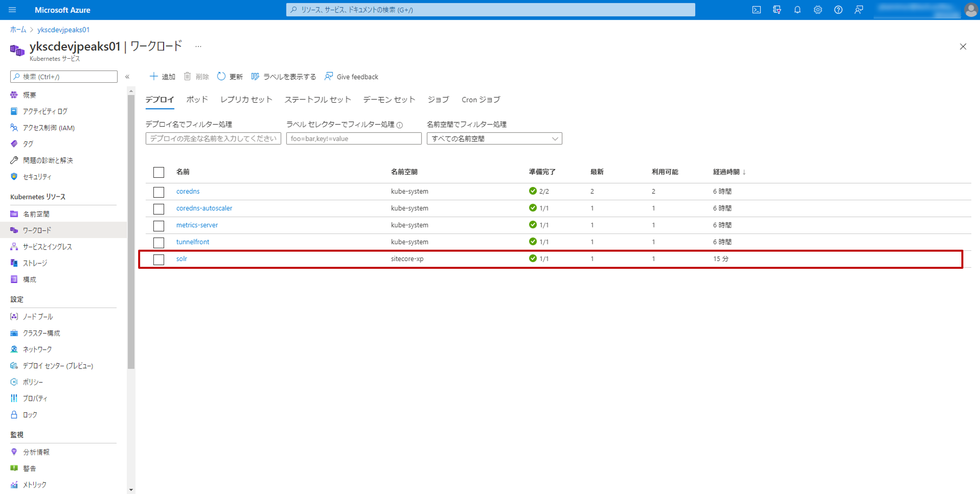
Task: Click ラベルを表示する button
Action: pyautogui.click(x=284, y=77)
